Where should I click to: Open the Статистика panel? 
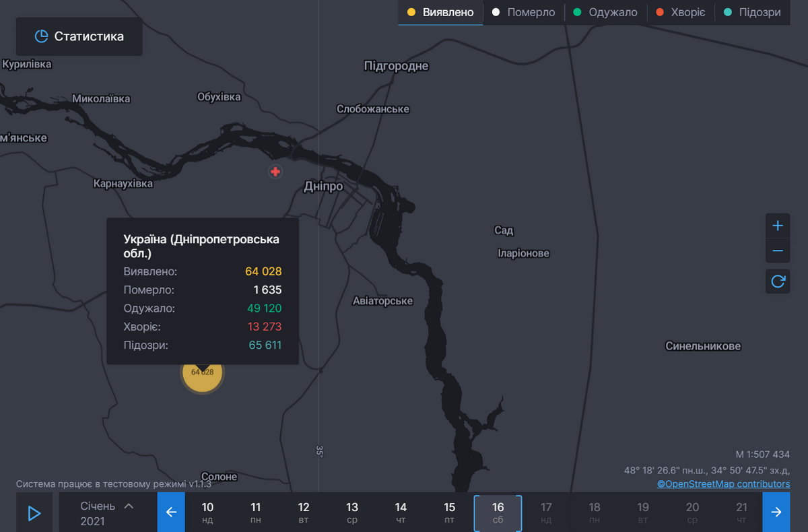[x=79, y=36]
